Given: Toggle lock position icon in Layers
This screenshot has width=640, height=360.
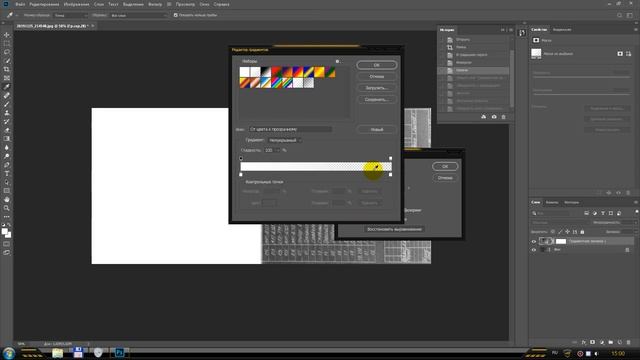Looking at the screenshot, I should 567,232.
